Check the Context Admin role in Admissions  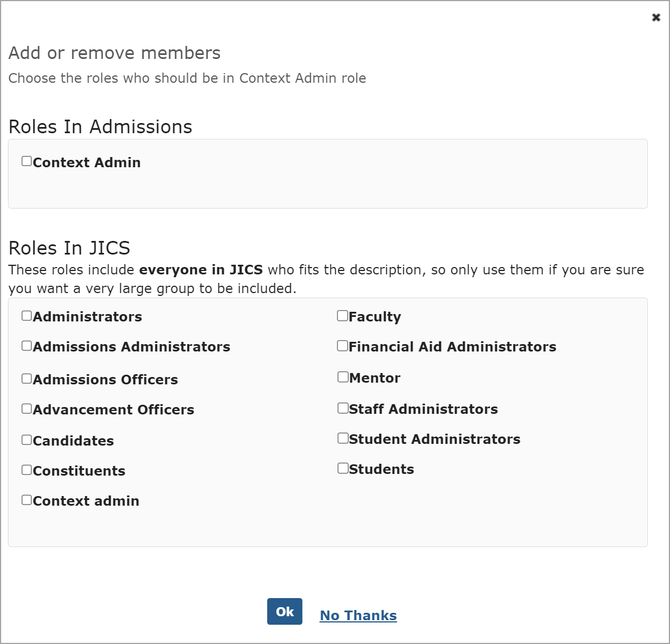[26, 160]
